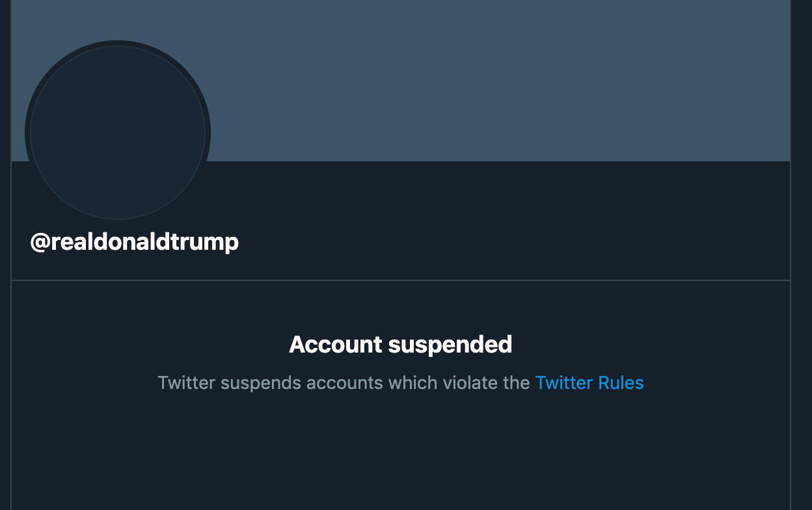The image size is (812, 510).
Task: Click the Account suspended heading
Action: 401,344
